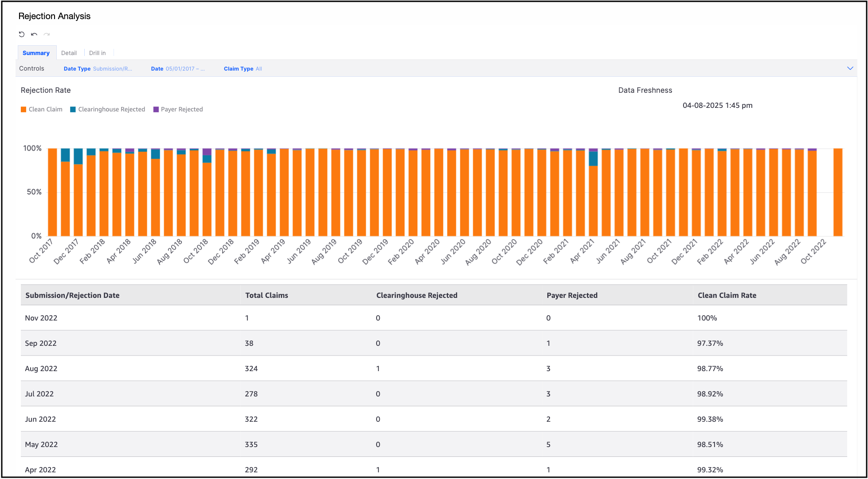Image resolution: width=868 pixels, height=479 pixels.
Task: Click the Payer Rejected column header
Action: click(x=572, y=295)
